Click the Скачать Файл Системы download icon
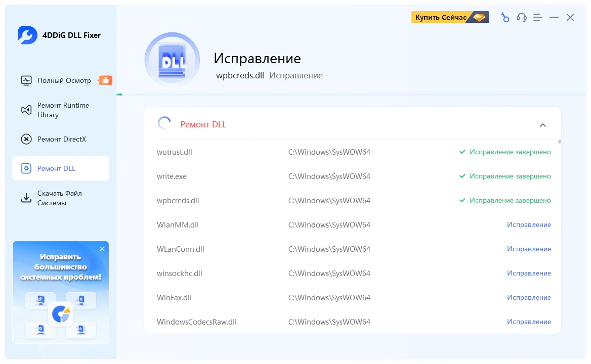The height and width of the screenshot is (364, 591). tap(26, 198)
